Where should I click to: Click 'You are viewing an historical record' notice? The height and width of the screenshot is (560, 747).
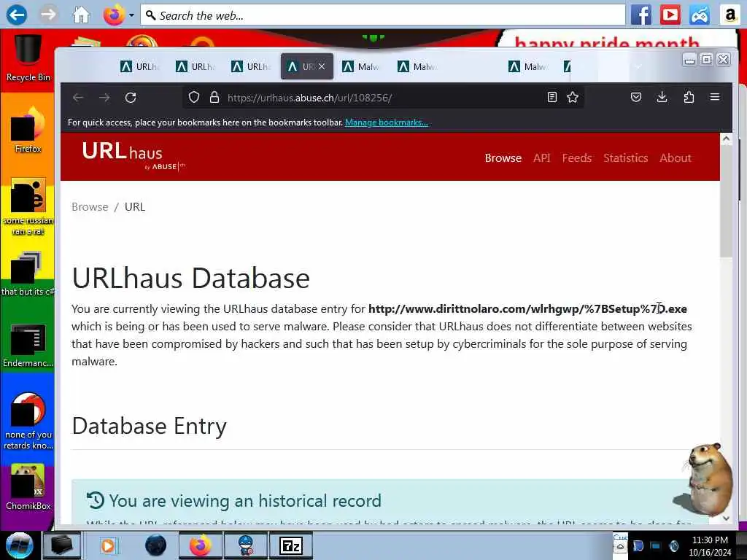pos(245,500)
